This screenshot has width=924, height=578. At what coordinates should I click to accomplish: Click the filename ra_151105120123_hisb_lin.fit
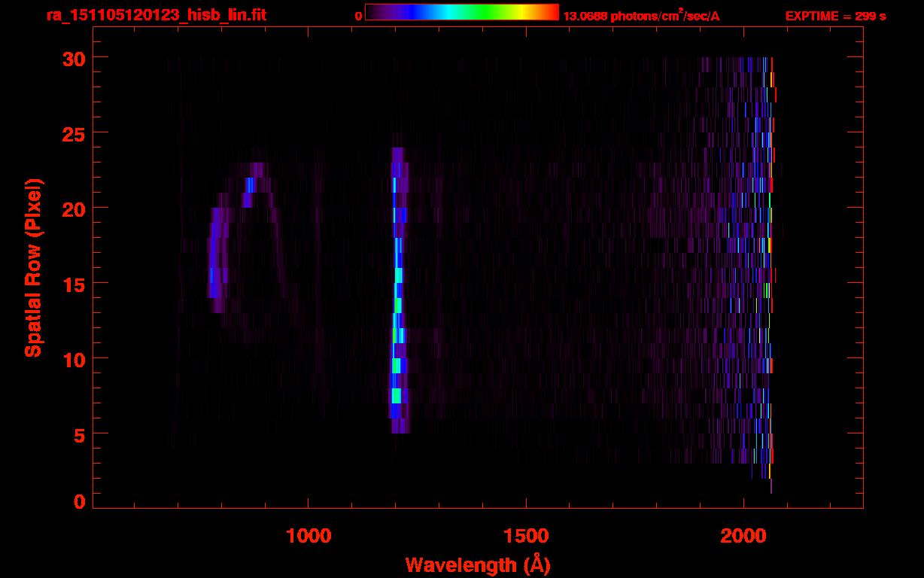(x=155, y=15)
